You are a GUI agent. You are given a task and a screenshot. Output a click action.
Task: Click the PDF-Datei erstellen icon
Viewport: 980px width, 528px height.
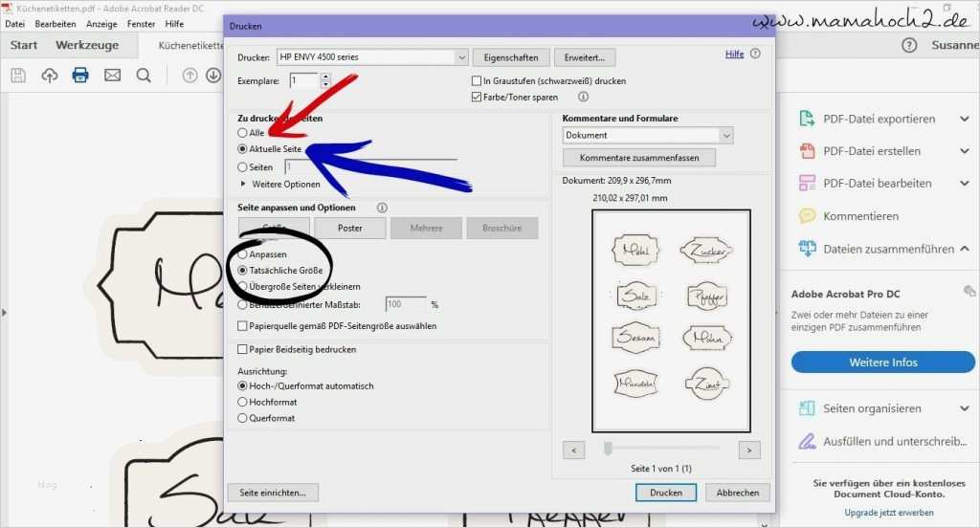tap(807, 150)
